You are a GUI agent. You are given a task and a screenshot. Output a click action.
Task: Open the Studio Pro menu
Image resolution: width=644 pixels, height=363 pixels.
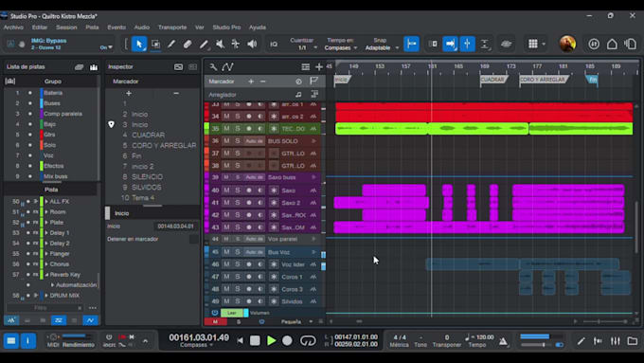tap(226, 27)
